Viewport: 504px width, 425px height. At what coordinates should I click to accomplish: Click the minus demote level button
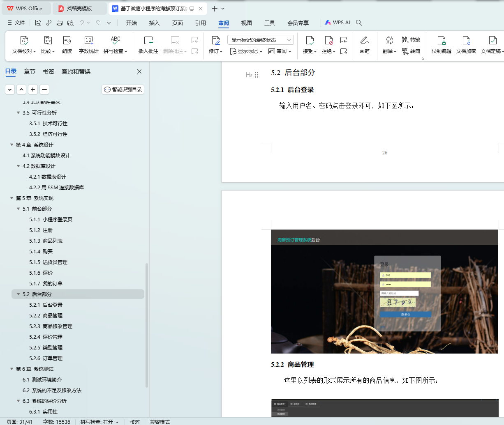coord(44,89)
